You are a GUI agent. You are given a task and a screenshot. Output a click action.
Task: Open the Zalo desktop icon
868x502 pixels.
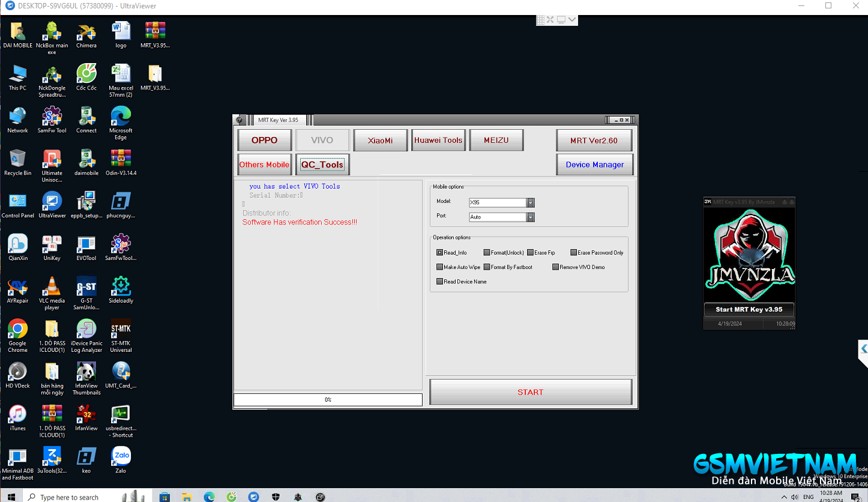pos(121,461)
